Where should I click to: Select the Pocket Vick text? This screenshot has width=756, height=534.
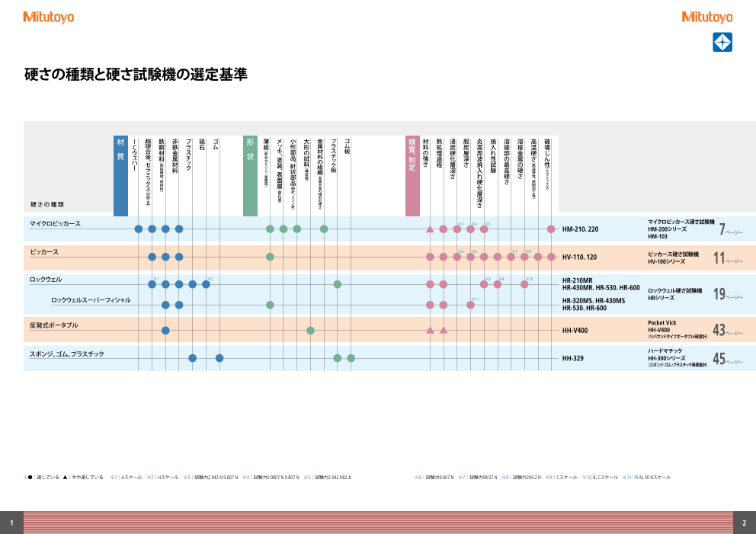click(662, 323)
